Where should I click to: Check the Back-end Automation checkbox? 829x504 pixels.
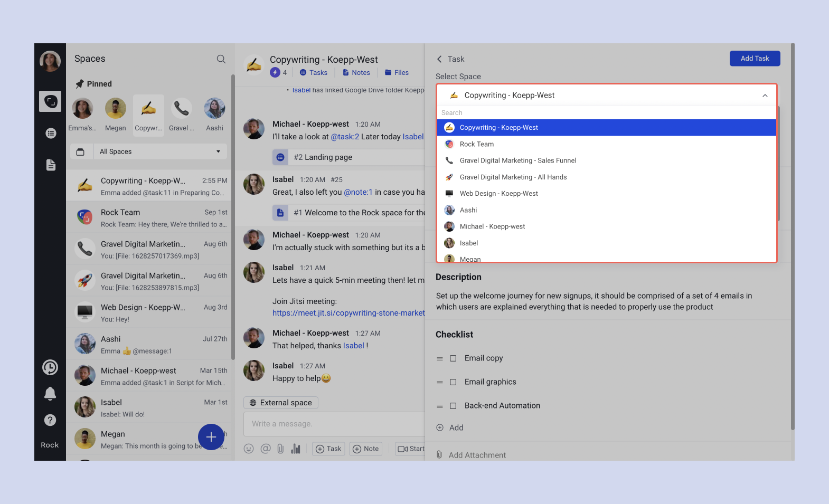[453, 406]
